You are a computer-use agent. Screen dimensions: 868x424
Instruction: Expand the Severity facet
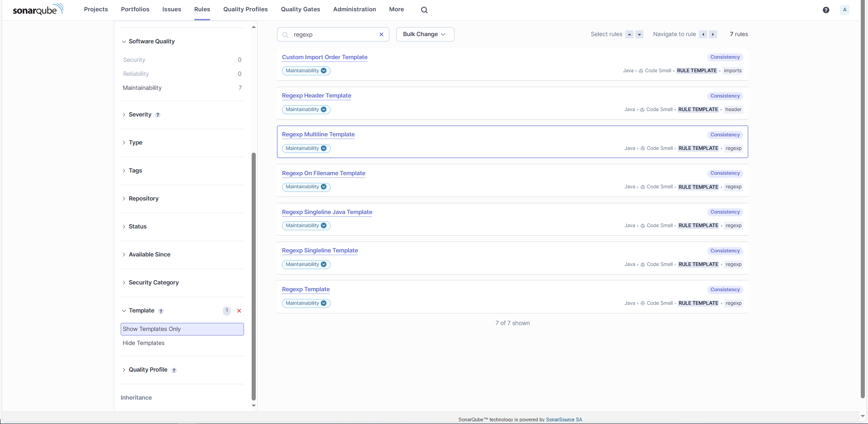coord(137,115)
